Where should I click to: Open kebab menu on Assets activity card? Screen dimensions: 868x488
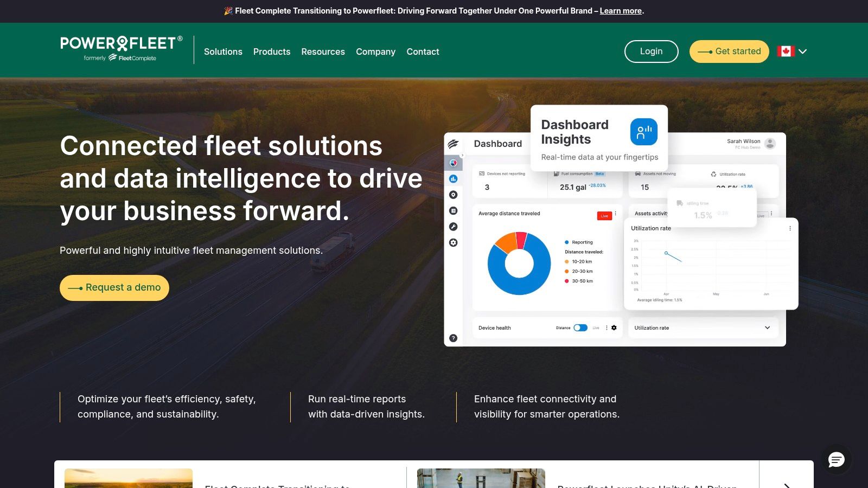click(x=771, y=213)
